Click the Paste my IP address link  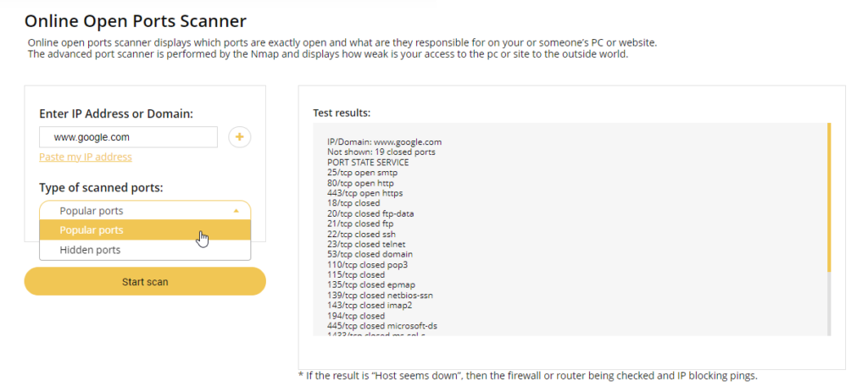click(86, 157)
